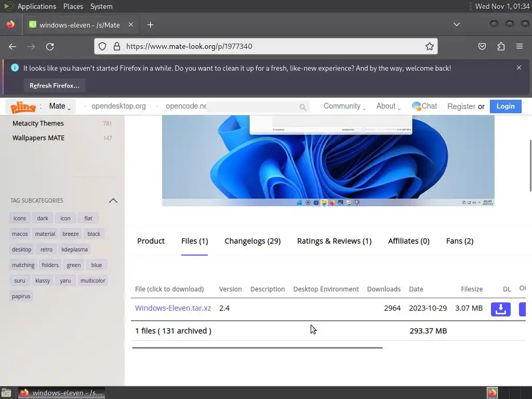Viewport: 532px width, 399px height.
Task: Click the info icon in the notification bar
Action: click(15, 68)
